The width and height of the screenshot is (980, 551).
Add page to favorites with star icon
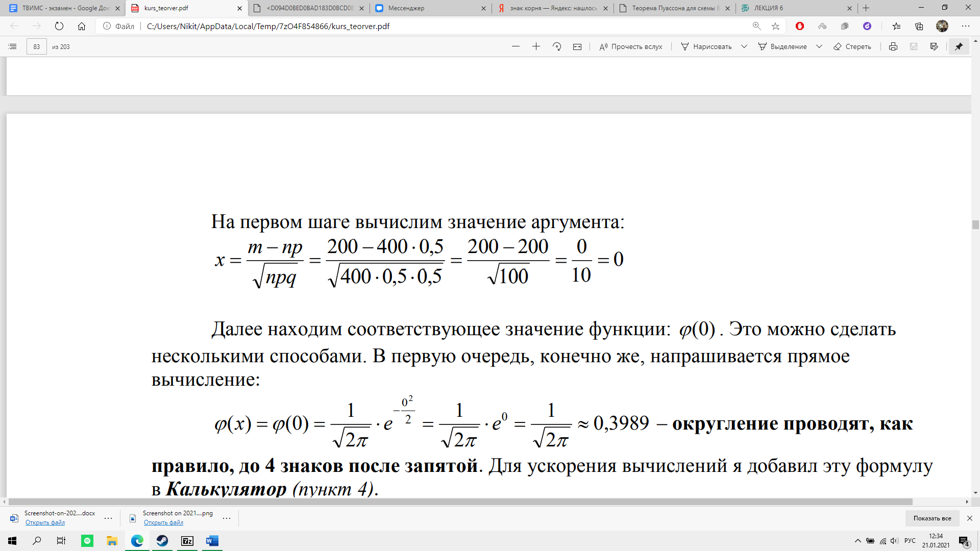(775, 26)
